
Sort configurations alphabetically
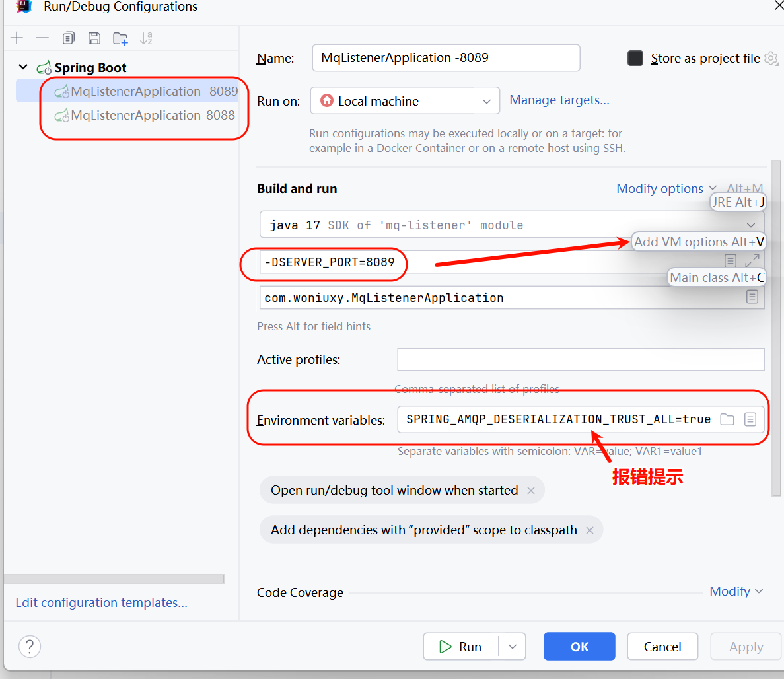(146, 38)
